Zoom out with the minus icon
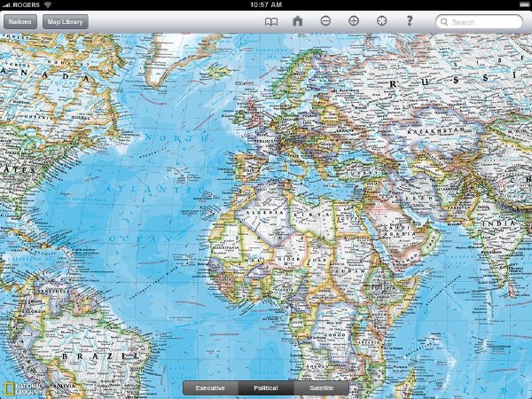The image size is (532, 399). 325,21
